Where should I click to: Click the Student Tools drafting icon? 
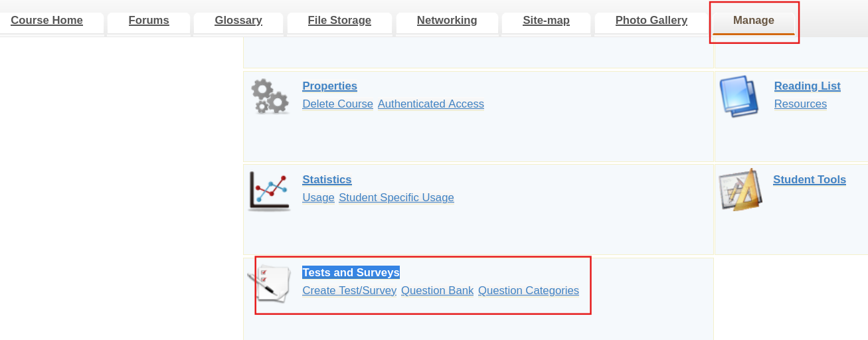(x=740, y=190)
